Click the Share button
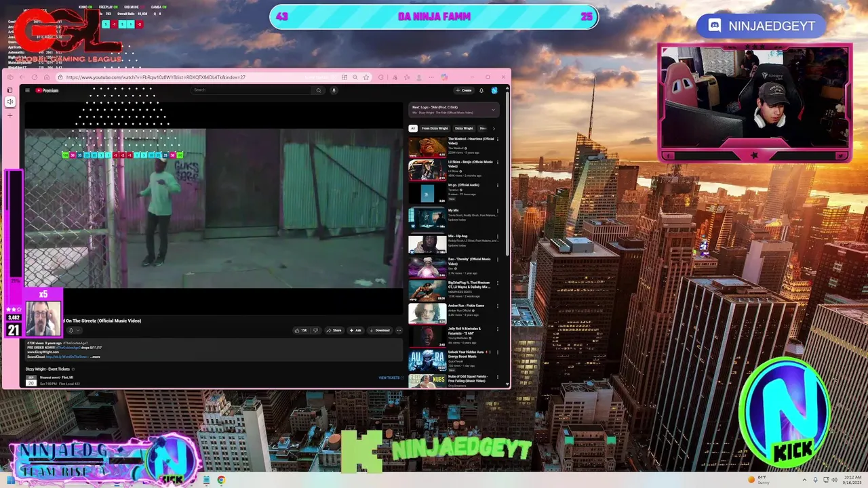Screen dimensions: 868x488 [334, 330]
